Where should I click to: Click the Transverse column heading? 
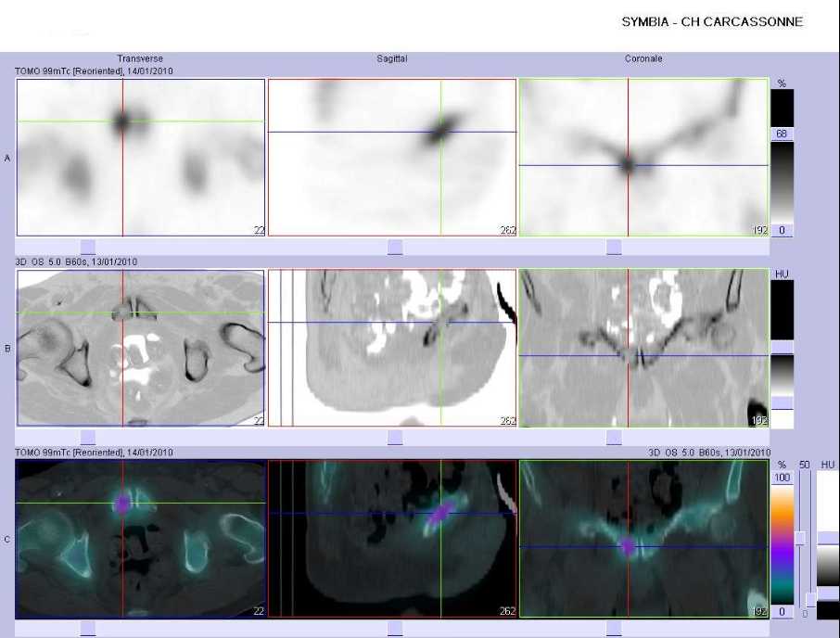click(x=140, y=58)
